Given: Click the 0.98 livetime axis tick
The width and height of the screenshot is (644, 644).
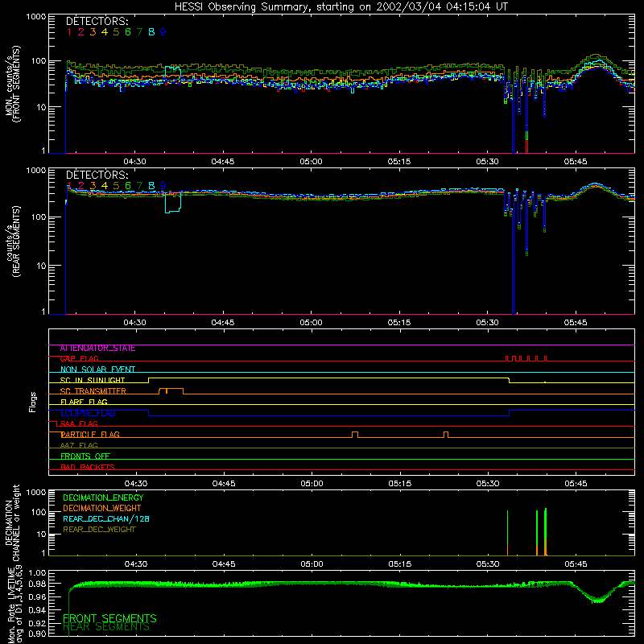Looking at the screenshot, I should click(38, 584).
